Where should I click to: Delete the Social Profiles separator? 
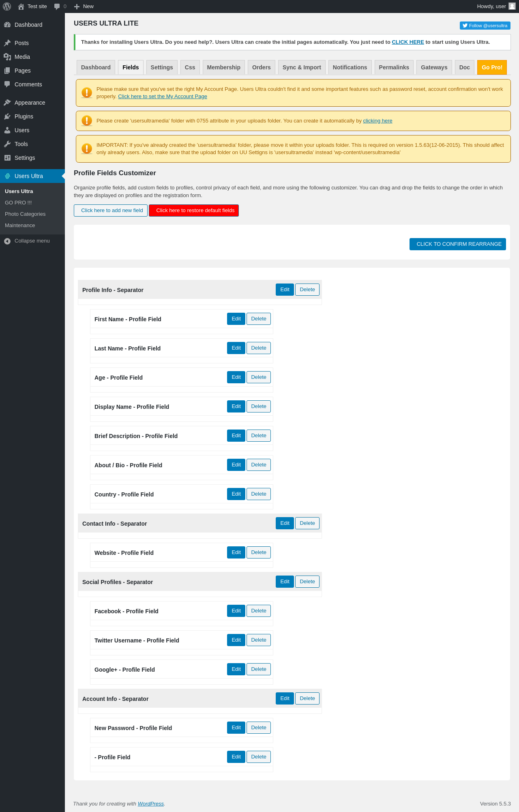pos(307,582)
